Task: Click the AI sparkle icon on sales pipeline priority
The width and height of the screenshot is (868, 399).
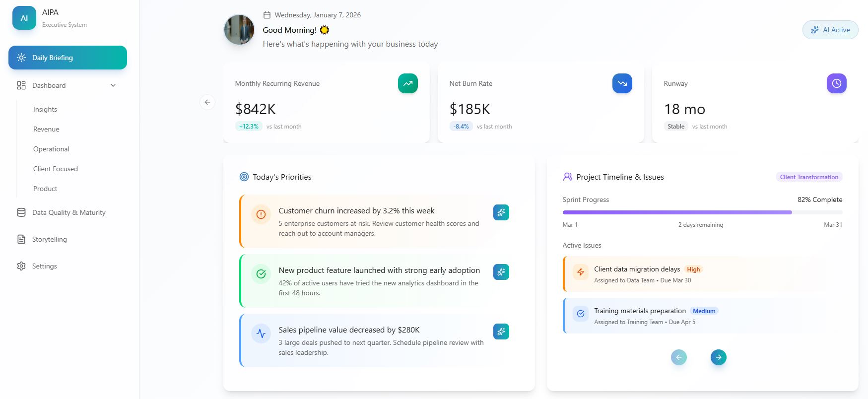Action: [x=501, y=332]
